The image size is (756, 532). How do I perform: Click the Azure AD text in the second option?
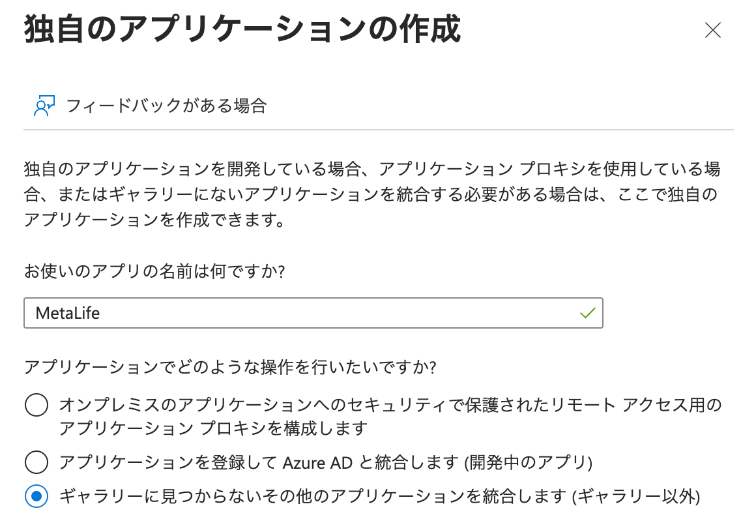[x=317, y=463]
